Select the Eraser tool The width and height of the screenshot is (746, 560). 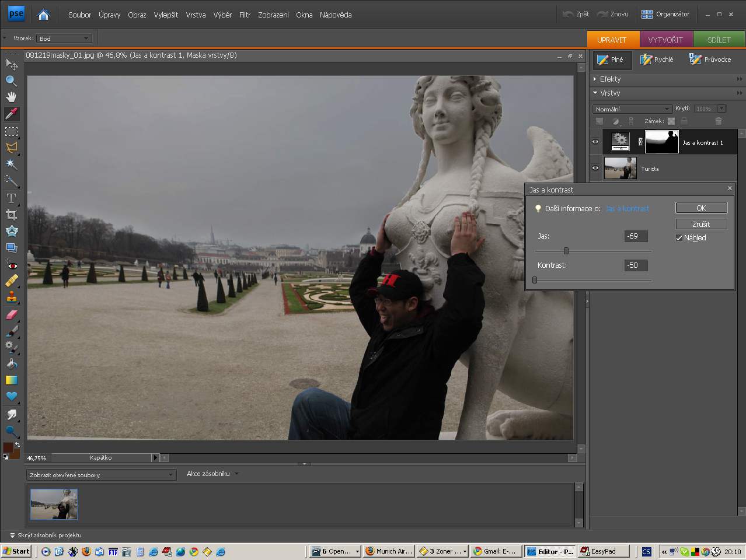coord(11,315)
